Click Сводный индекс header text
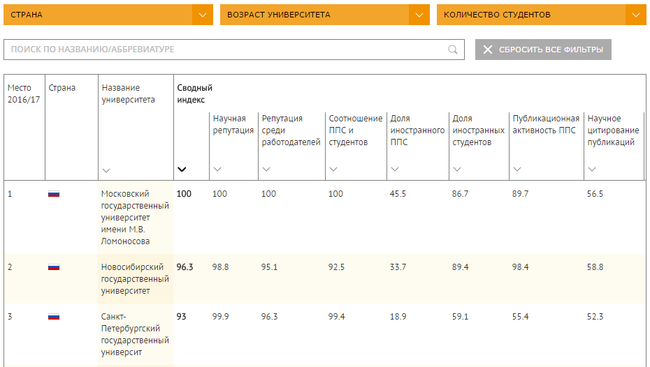 pyautogui.click(x=194, y=94)
